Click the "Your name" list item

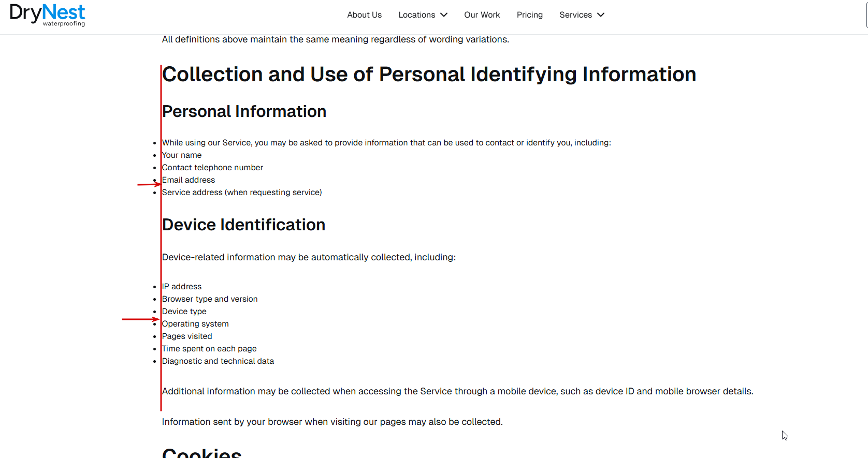coord(182,155)
